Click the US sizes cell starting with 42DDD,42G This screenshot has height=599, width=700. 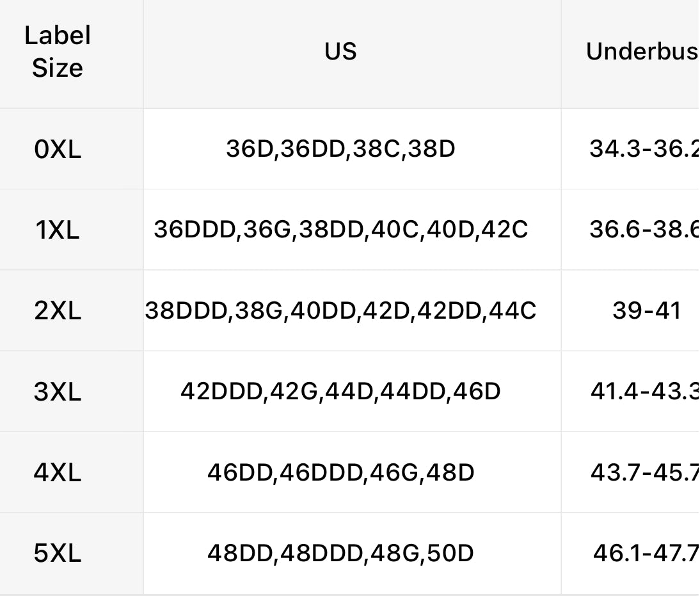coord(340,391)
